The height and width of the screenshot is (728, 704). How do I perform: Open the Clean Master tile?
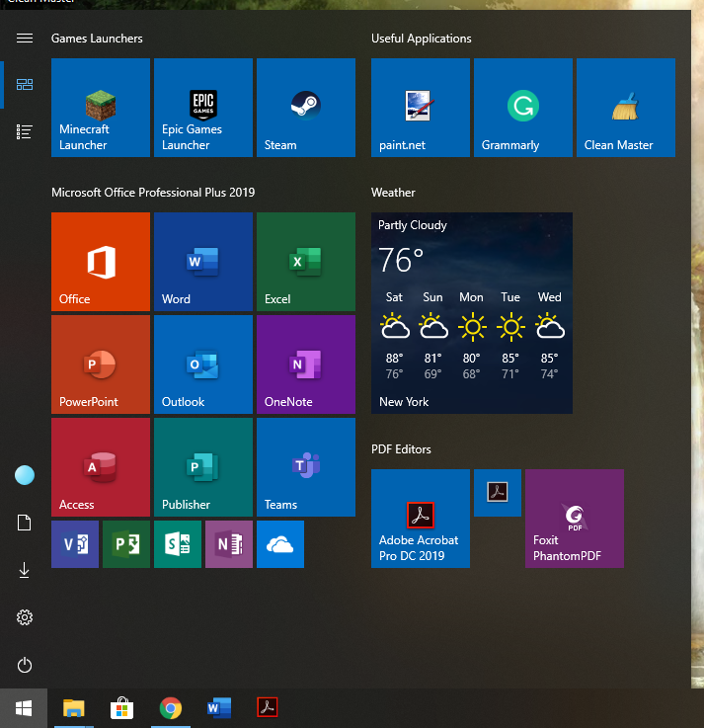pyautogui.click(x=626, y=108)
